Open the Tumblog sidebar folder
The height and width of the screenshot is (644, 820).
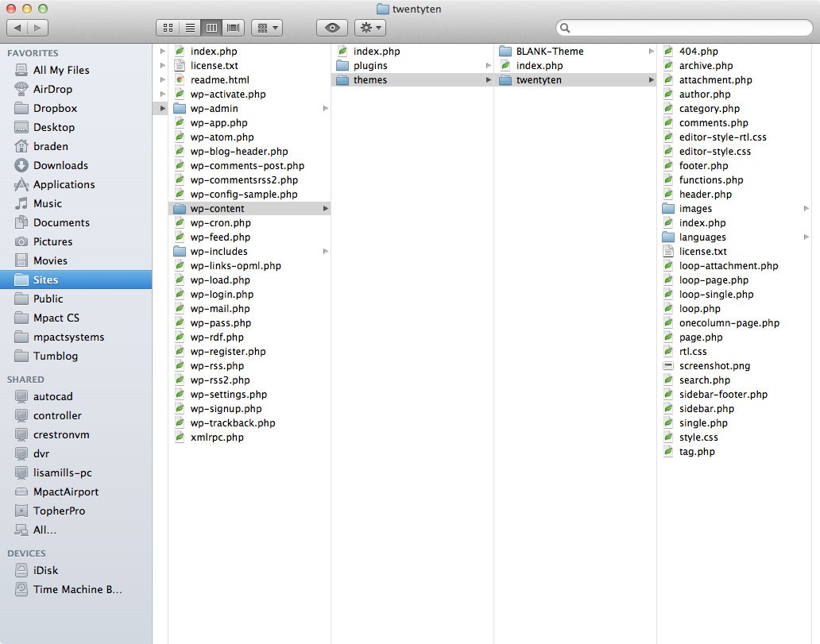point(75,356)
